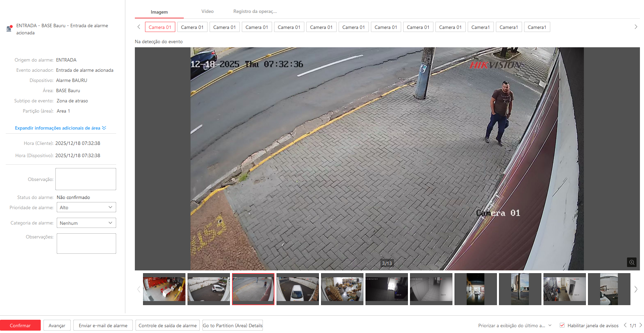Open Categoria de alarme dropdown

tap(86, 223)
